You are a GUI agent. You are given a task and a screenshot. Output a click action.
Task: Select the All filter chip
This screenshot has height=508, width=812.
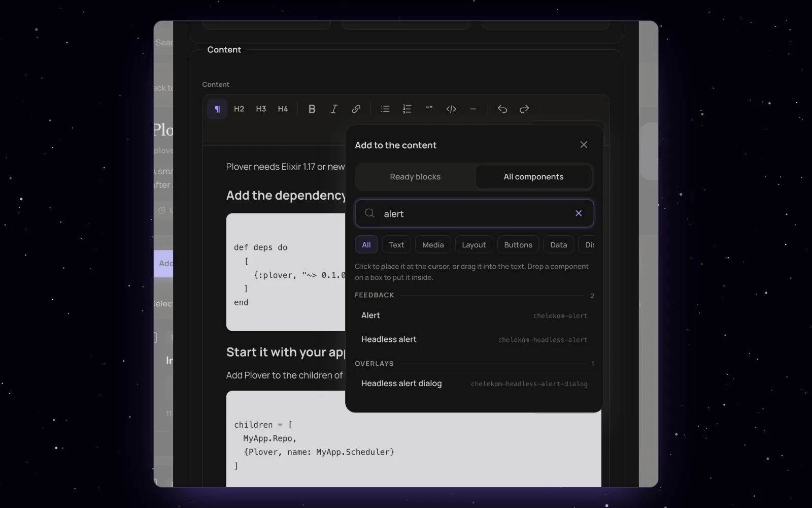(x=366, y=245)
